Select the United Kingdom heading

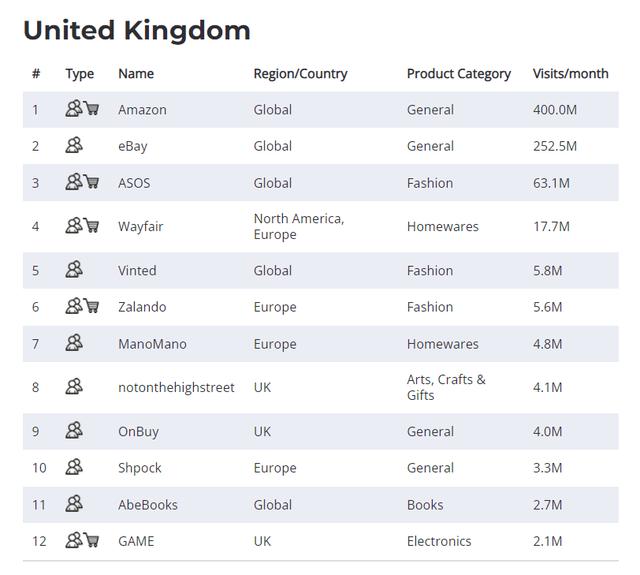[x=137, y=30]
